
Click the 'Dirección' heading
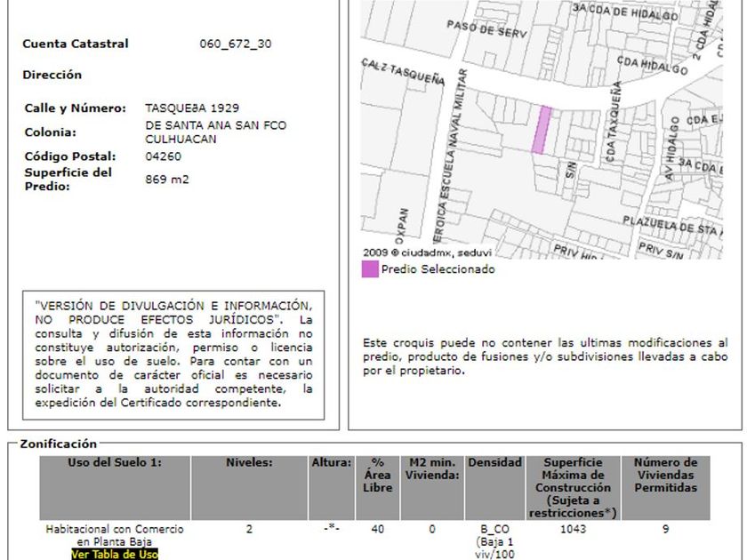(52, 75)
